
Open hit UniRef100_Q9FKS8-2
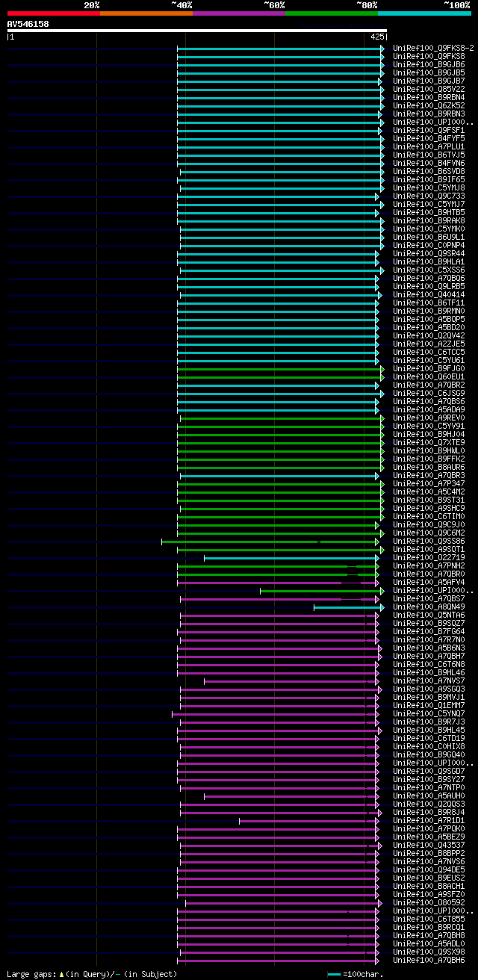[x=434, y=48]
